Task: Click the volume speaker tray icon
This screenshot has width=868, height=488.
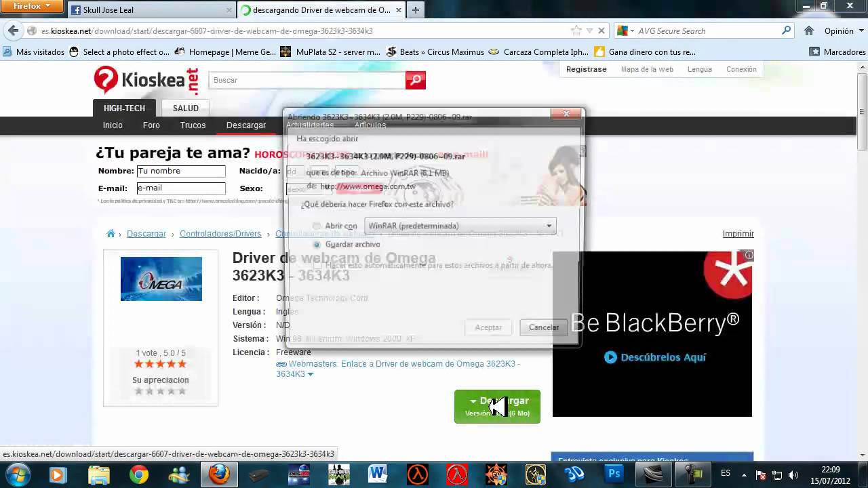Action: pyautogui.click(x=793, y=475)
